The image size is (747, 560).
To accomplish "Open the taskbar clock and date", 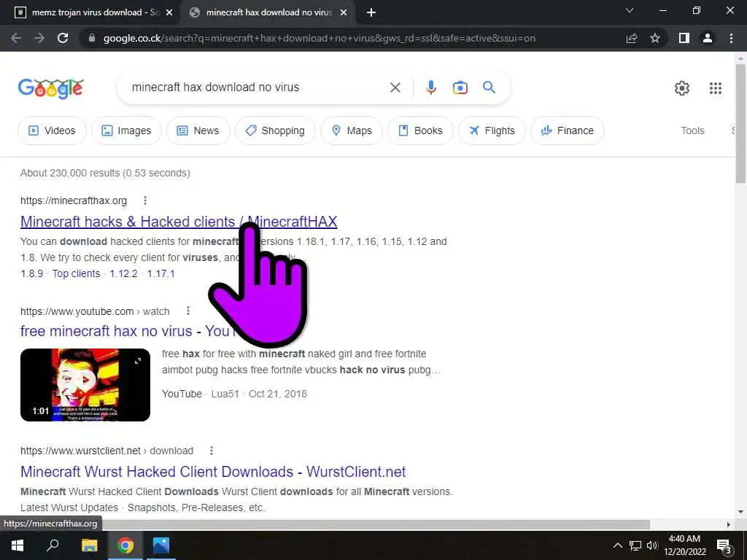I will pyautogui.click(x=684, y=545).
